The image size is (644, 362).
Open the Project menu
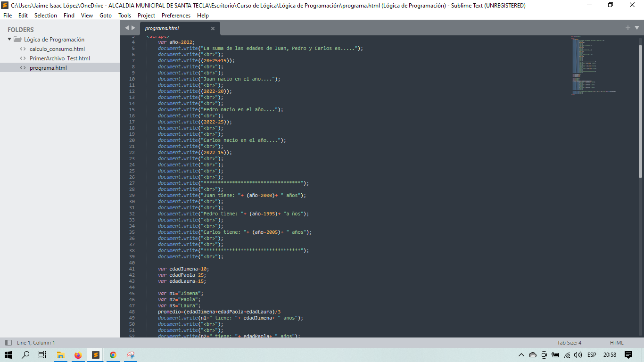147,16
